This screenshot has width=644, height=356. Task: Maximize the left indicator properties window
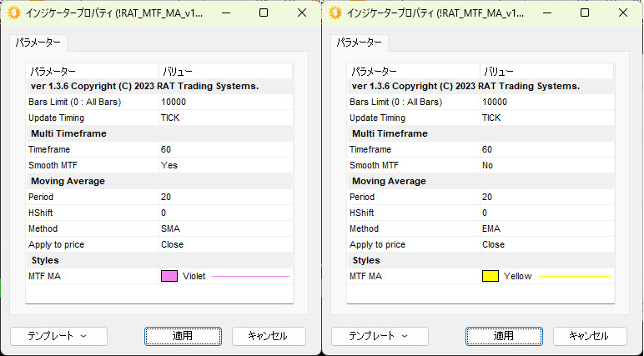point(264,13)
